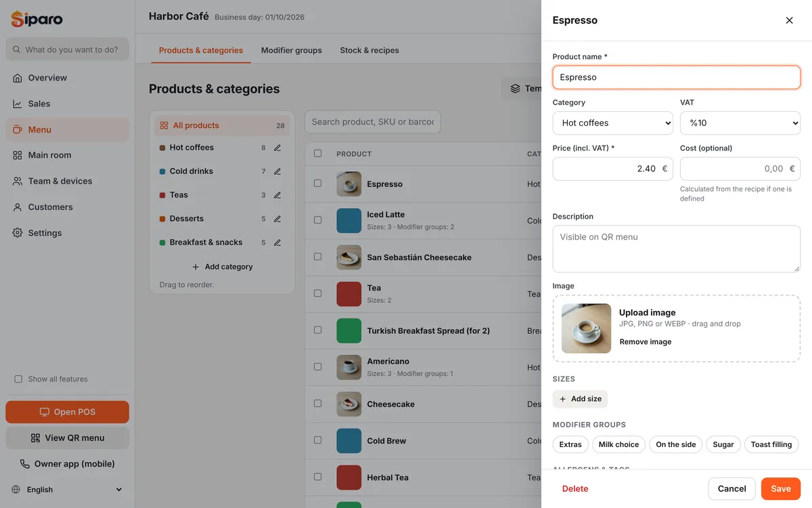Toggle the Extras modifier group chip
The width and height of the screenshot is (812, 508).
[570, 444]
